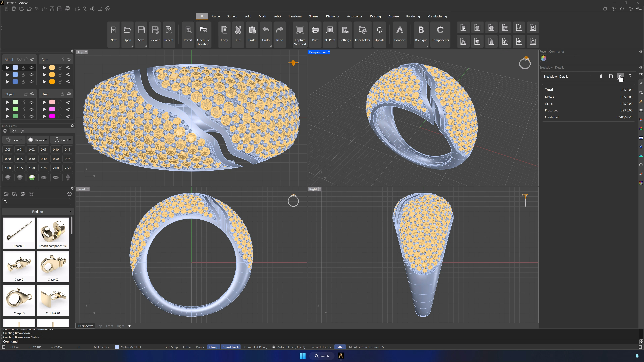644x362 pixels.
Task: Open the Boutique tool
Action: tap(421, 34)
